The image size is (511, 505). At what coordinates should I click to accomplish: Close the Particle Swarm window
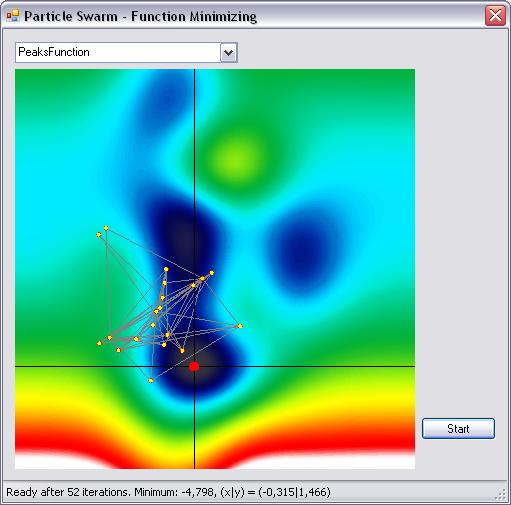[x=495, y=15]
